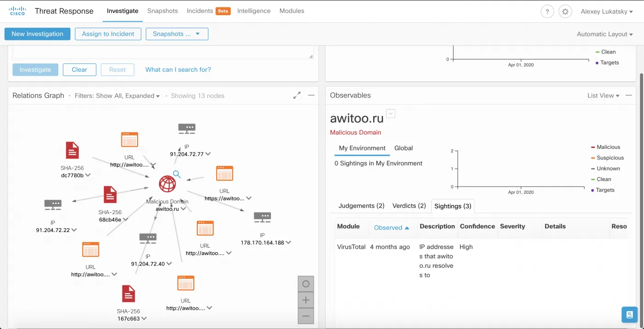The image size is (644, 329).
Task: Zoom in on the relations graph
Action: point(306,300)
